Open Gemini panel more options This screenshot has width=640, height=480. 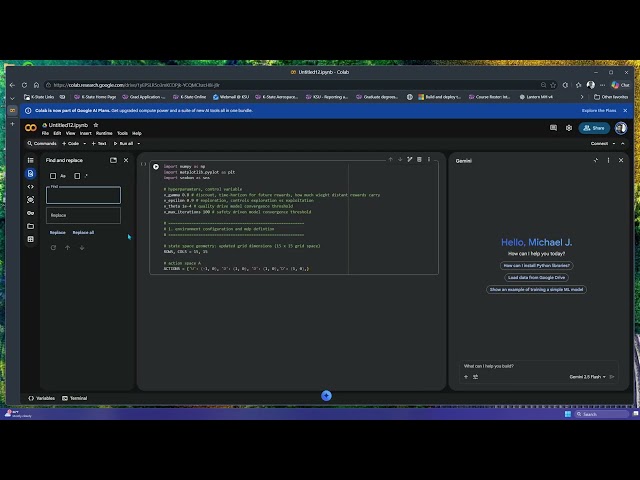pos(608,160)
